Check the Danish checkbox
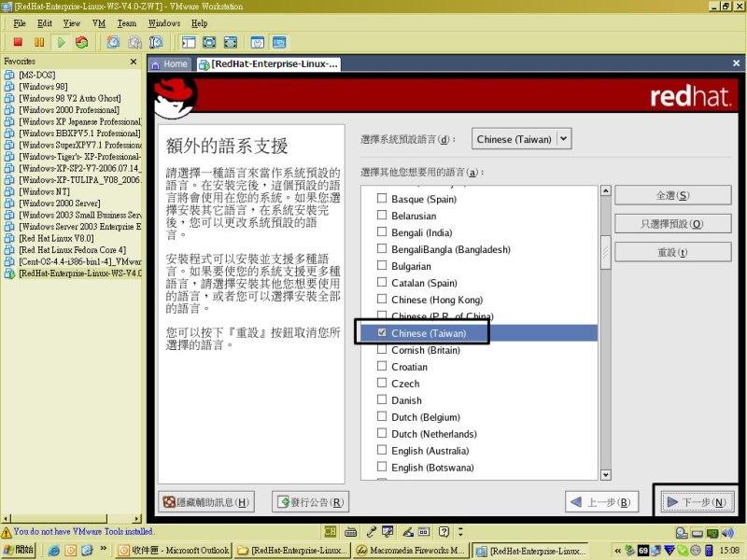 382,399
